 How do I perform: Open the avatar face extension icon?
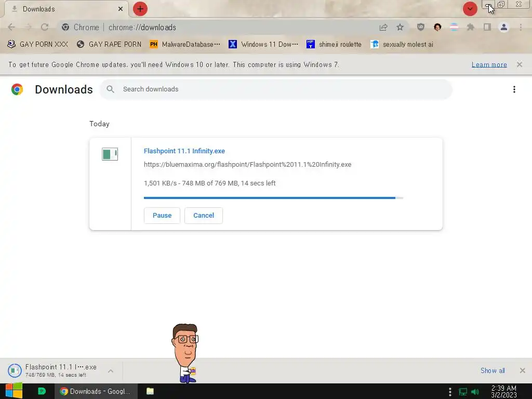437,27
